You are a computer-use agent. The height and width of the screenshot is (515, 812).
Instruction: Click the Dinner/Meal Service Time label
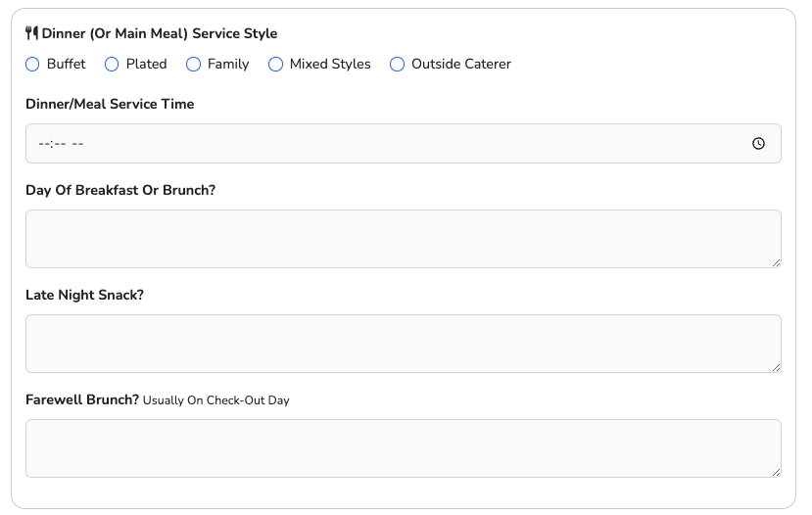[110, 104]
